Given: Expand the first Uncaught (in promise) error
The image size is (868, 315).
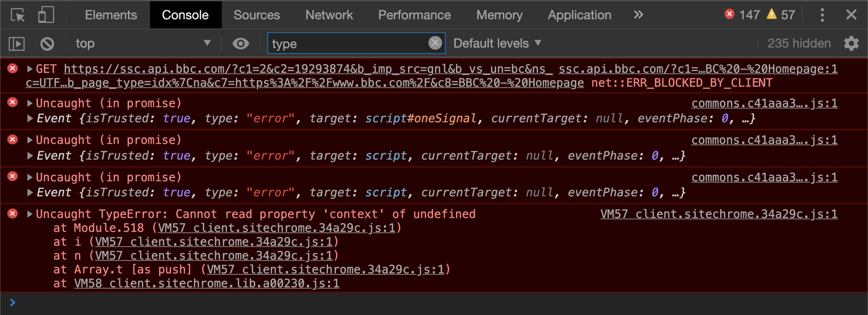Looking at the screenshot, I should point(30,103).
